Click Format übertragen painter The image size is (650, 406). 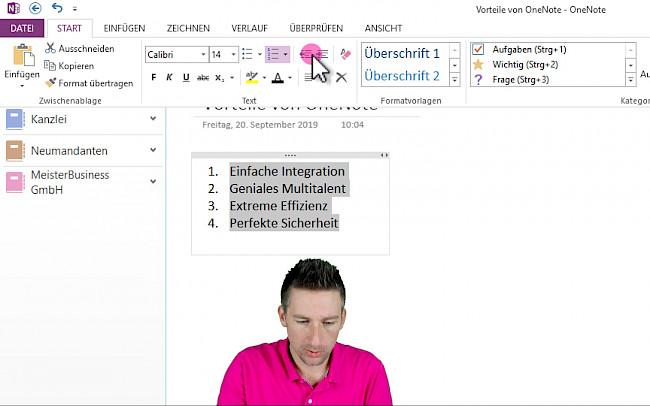point(89,83)
